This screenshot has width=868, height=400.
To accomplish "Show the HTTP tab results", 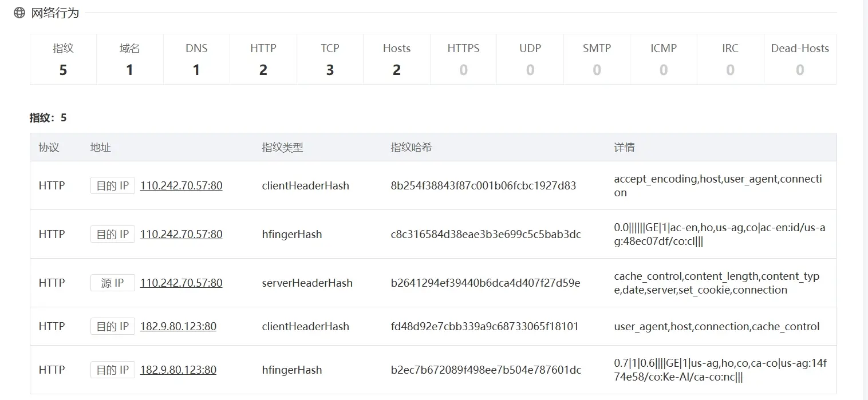I will pyautogui.click(x=263, y=59).
